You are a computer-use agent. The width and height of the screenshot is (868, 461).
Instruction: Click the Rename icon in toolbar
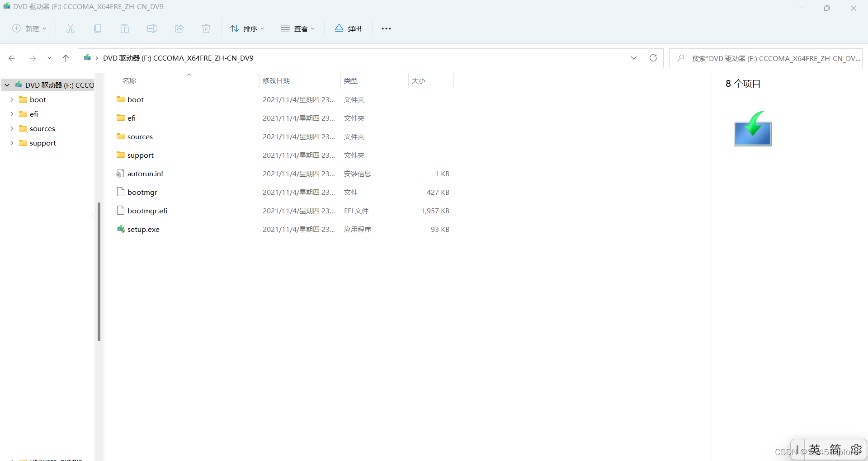coord(152,28)
